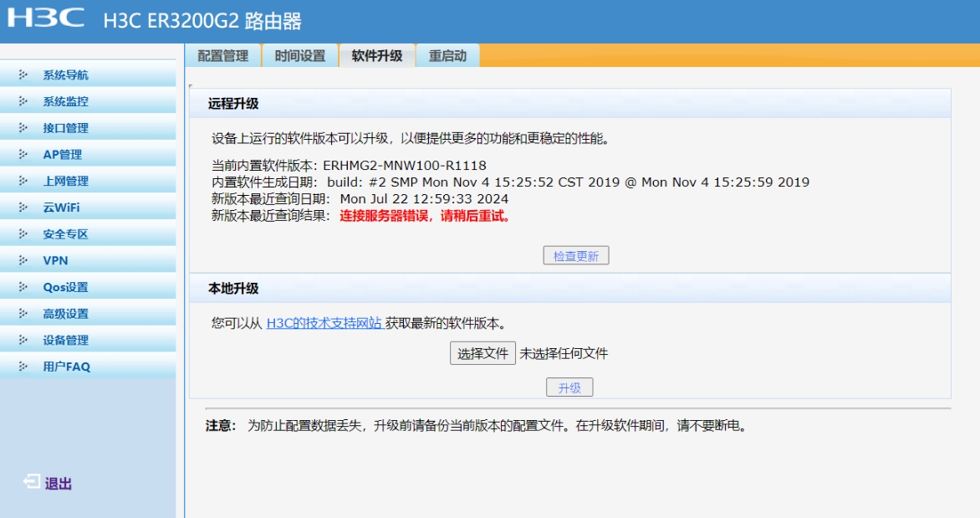Screen dimensions: 980x518
Task: Click the arrow icon beside AP管理
Action: [23, 154]
